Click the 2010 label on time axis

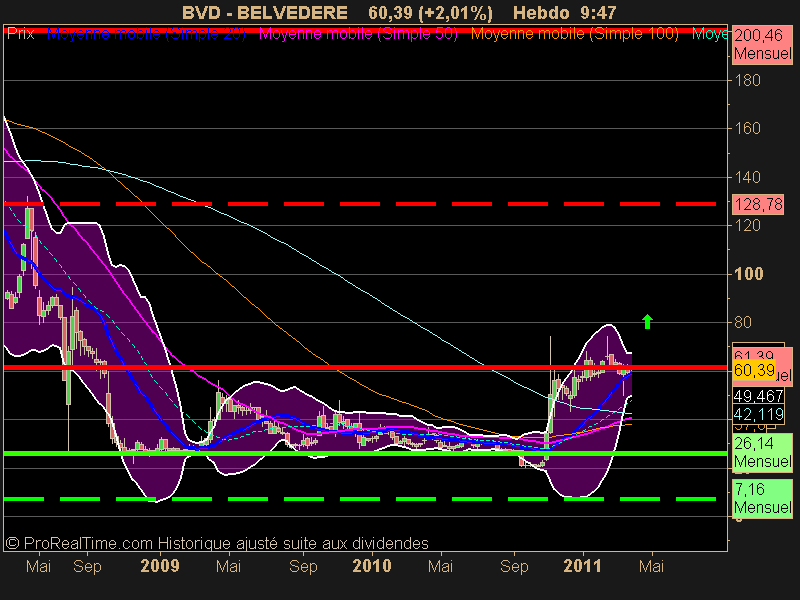[372, 566]
